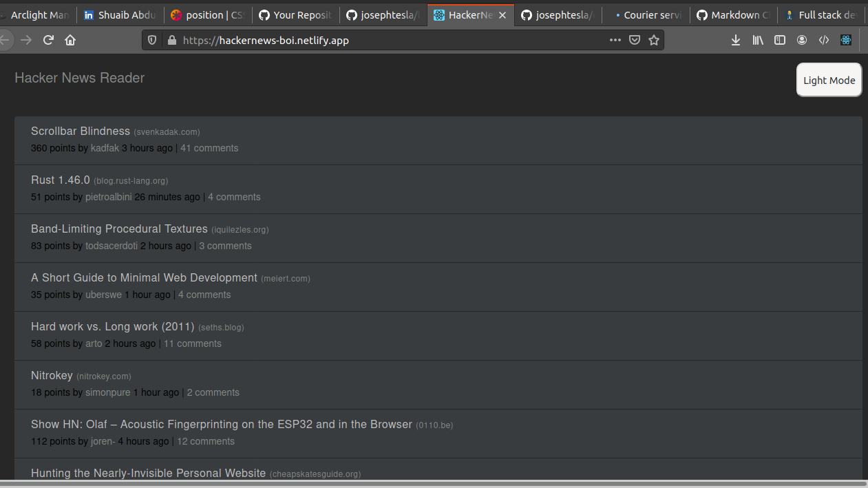Open user uberswe's profile
Image resolution: width=868 pixels, height=488 pixels.
pos(103,295)
